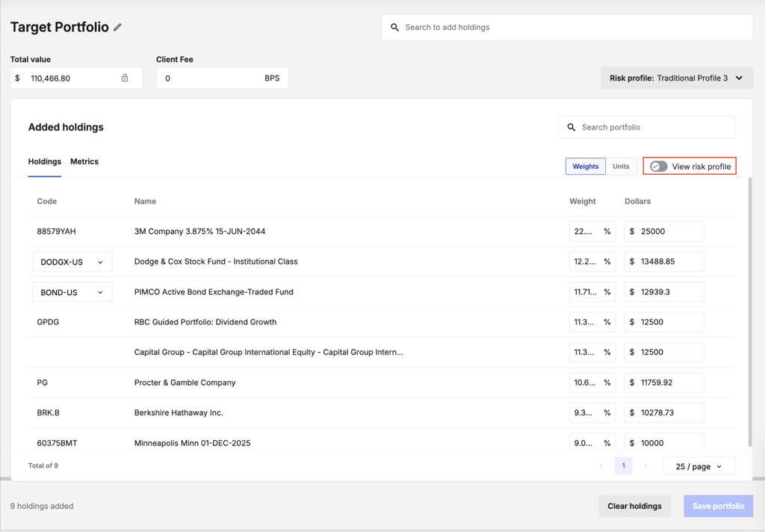Screen dimensions: 765x532
Task: Click the magnifier icon in Search portfolio box
Action: (x=572, y=127)
